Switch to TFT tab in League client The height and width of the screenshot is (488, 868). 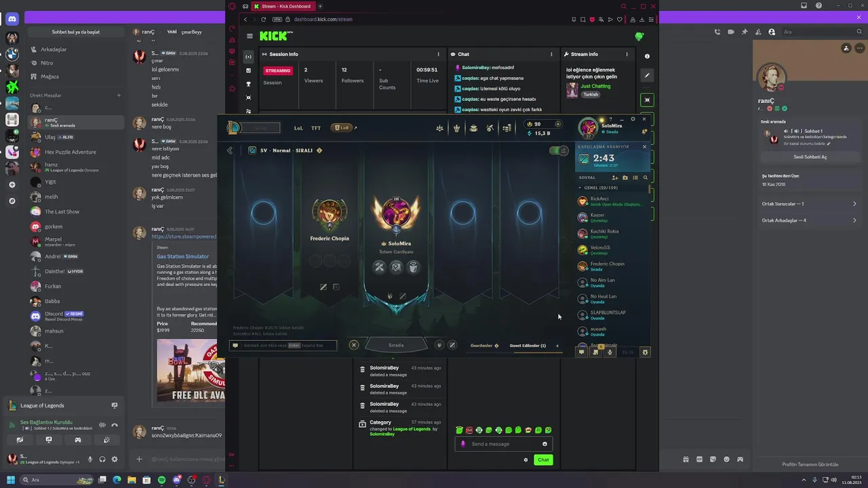[316, 127]
